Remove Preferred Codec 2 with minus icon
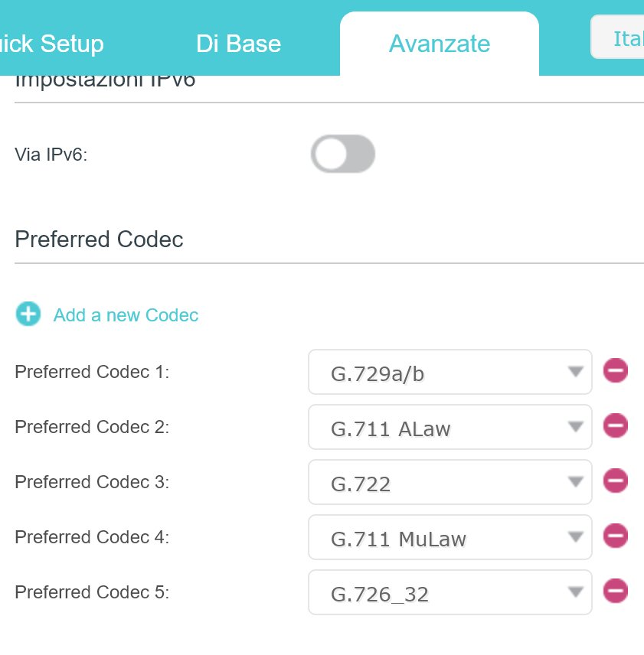 coord(615,425)
